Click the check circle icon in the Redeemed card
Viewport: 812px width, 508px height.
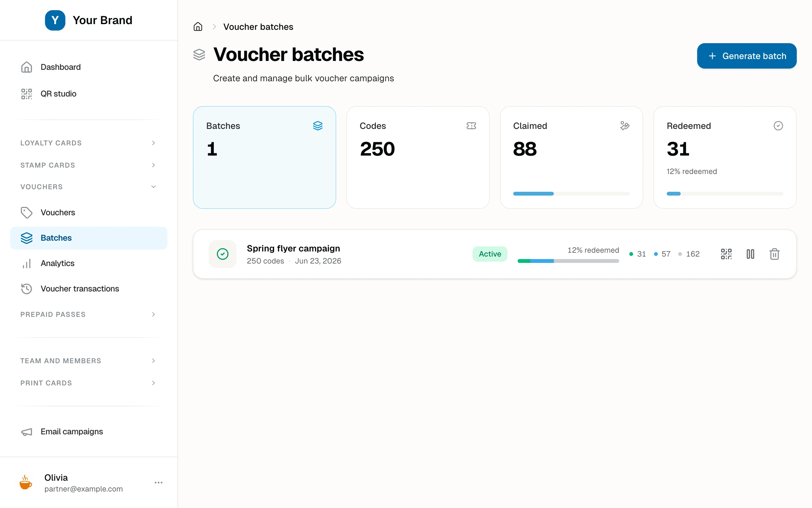pos(778,126)
